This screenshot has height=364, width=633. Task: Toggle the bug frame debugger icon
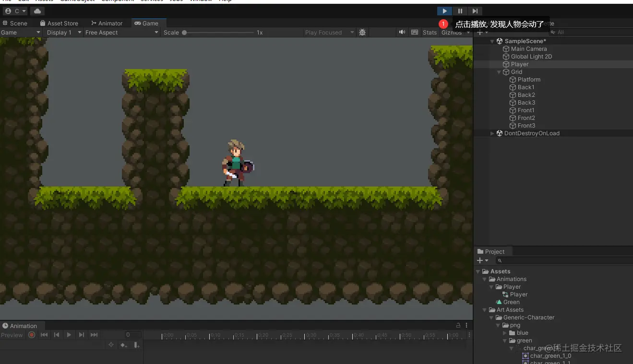(x=362, y=33)
